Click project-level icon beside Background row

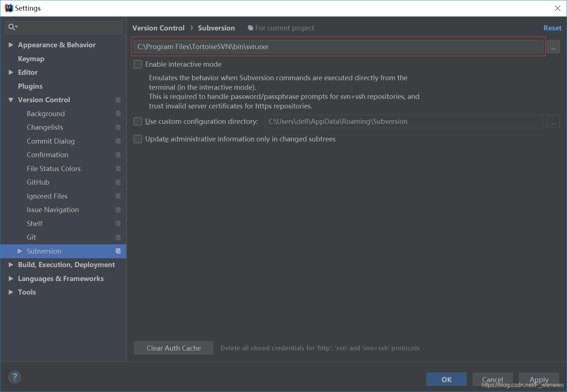click(x=118, y=114)
